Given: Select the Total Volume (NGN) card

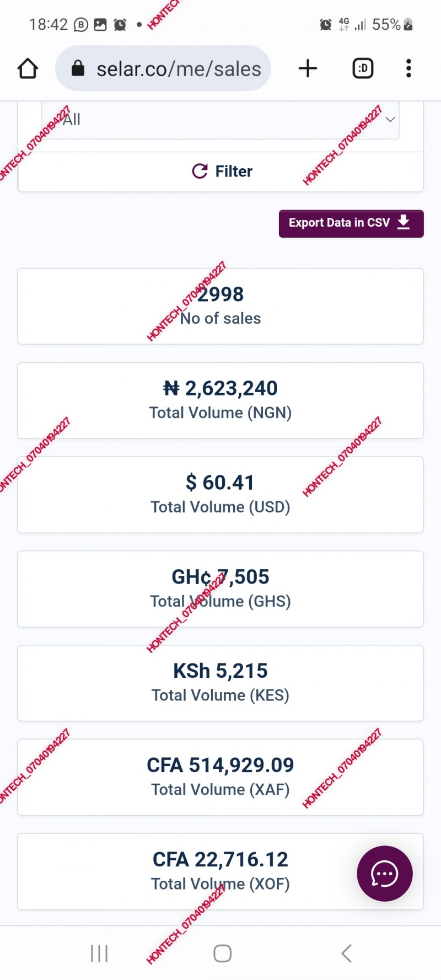Looking at the screenshot, I should pos(220,400).
